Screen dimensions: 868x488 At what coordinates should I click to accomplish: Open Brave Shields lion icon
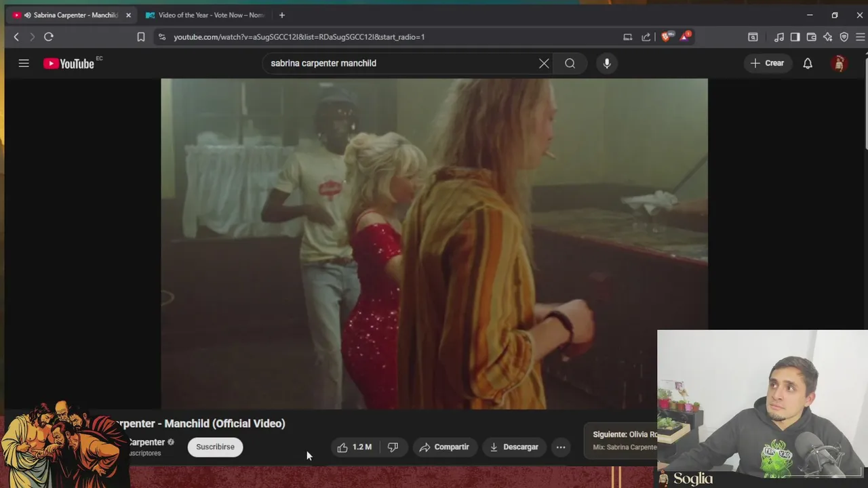666,37
